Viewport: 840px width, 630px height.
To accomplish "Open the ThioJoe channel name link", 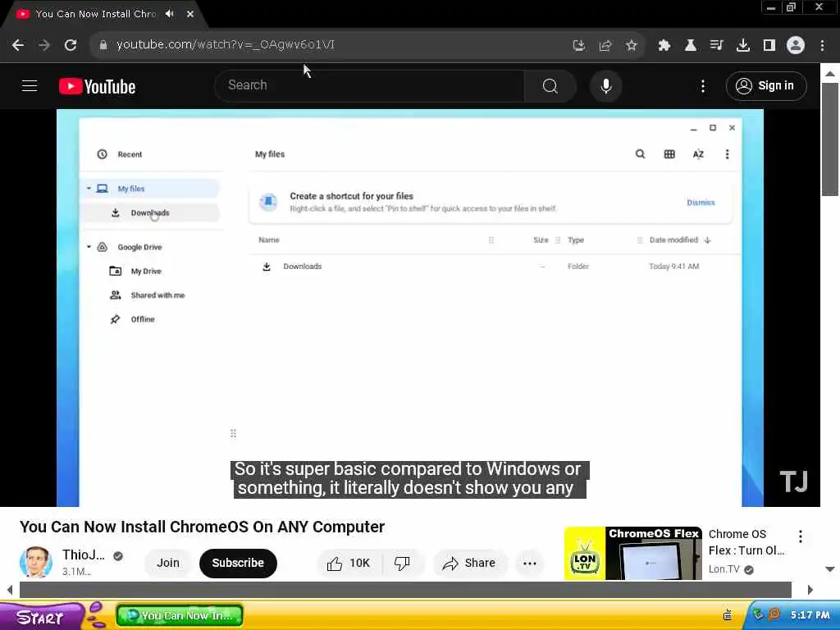I will pyautogui.click(x=83, y=555).
